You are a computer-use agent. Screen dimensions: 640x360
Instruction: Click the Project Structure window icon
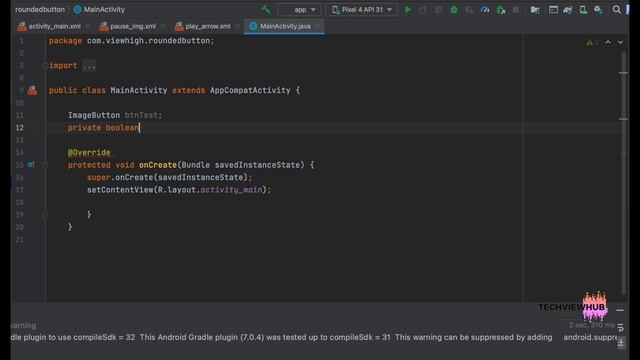[553, 9]
